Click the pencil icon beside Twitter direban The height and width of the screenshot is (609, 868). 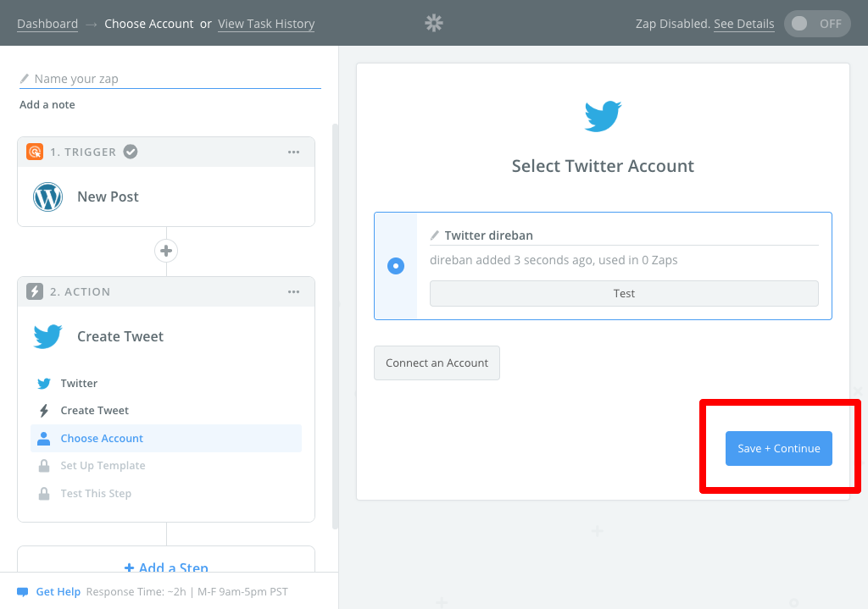coord(435,235)
